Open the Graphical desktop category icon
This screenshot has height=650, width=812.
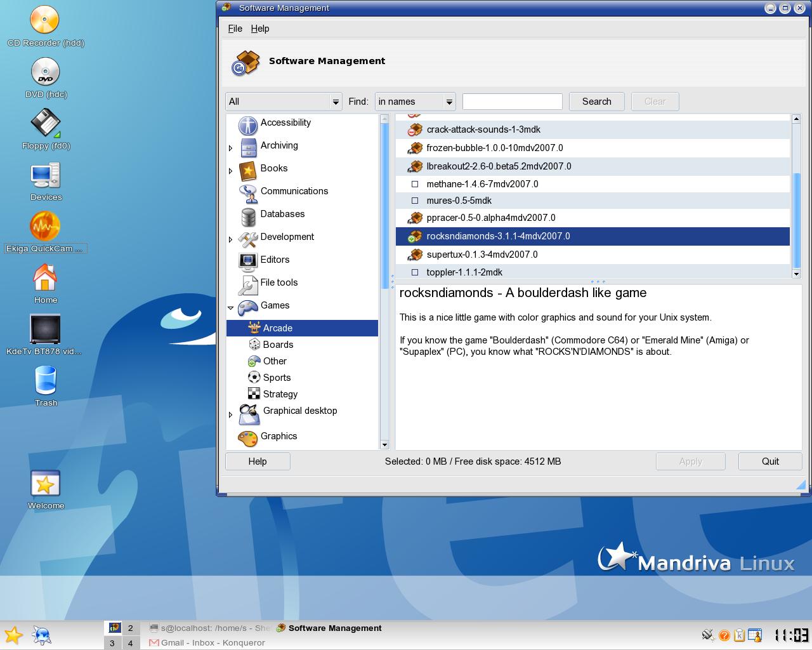coord(249,415)
